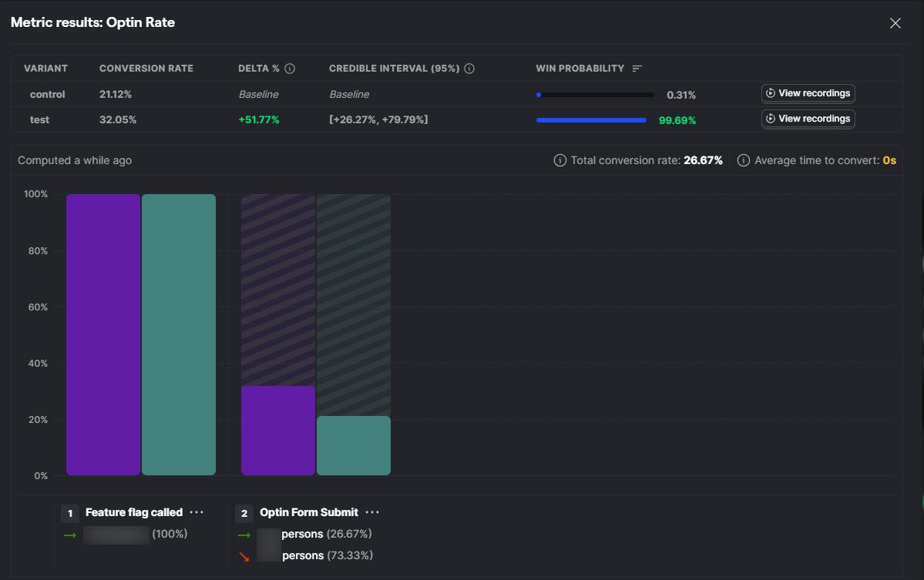
Task: Click the teal converted bar of the Optin Form Submit step
Action: tap(354, 446)
